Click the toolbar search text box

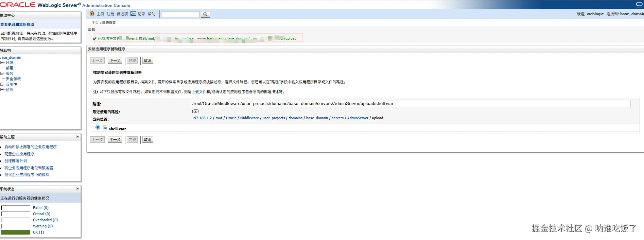coord(180,14)
